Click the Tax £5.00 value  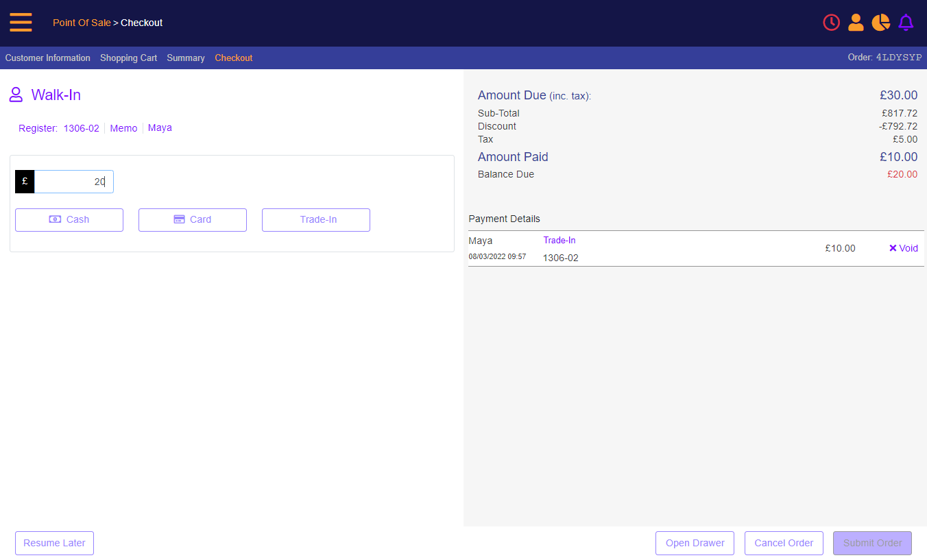click(905, 139)
